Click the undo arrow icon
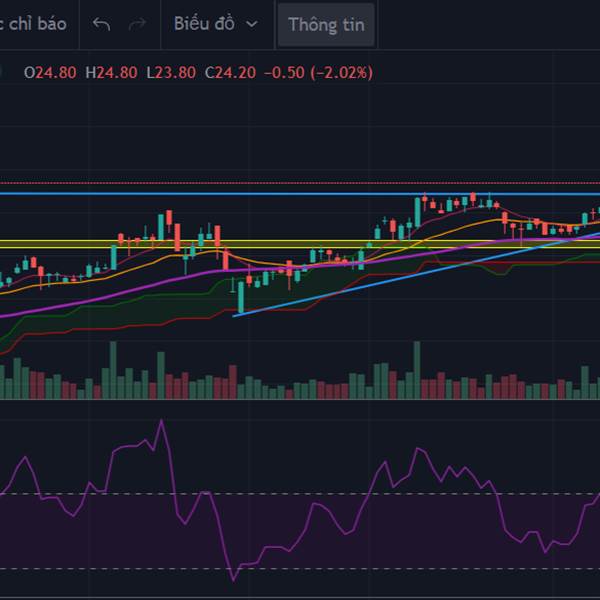Screen dimensions: 600x600 pos(101,24)
